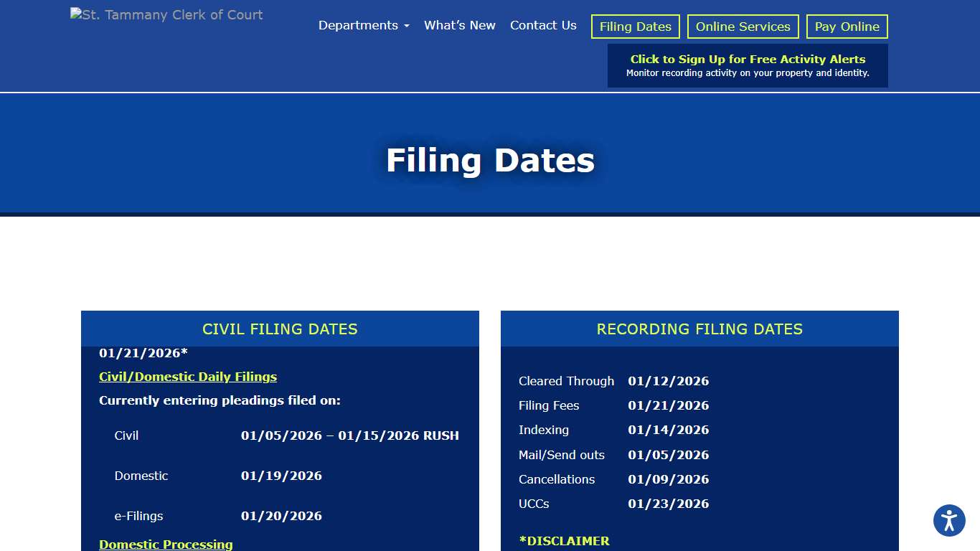Select the Civil filing date entry
Image resolution: width=980 pixels, height=551 pixels.
point(349,435)
